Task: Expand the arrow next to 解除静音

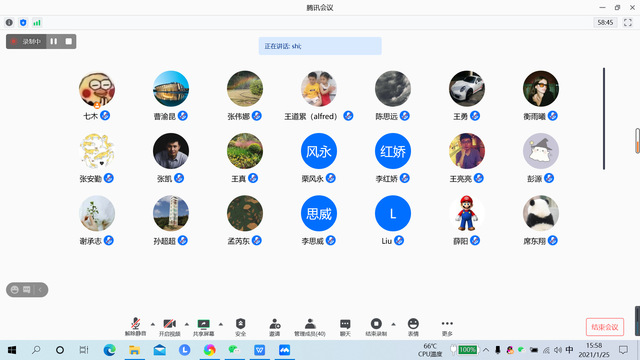Action: click(x=153, y=324)
